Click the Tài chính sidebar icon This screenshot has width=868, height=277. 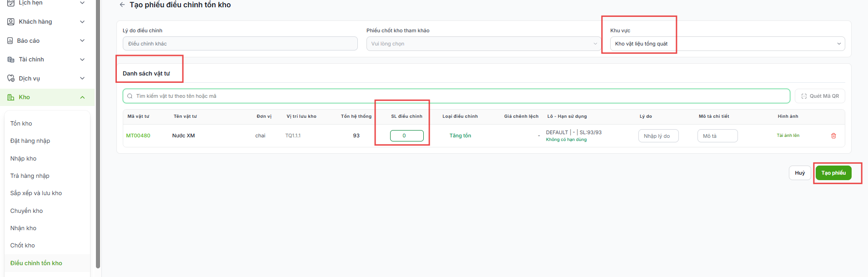11,60
